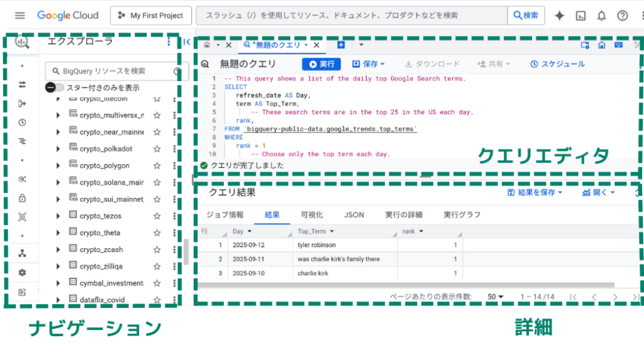
Task: Launch Gemini AI assistant sparkle icon
Action: [559, 16]
